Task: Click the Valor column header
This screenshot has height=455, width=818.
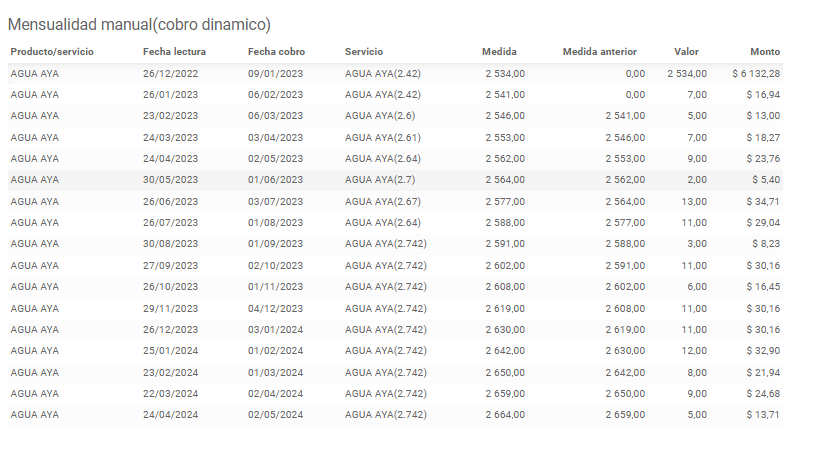Action: 686,52
